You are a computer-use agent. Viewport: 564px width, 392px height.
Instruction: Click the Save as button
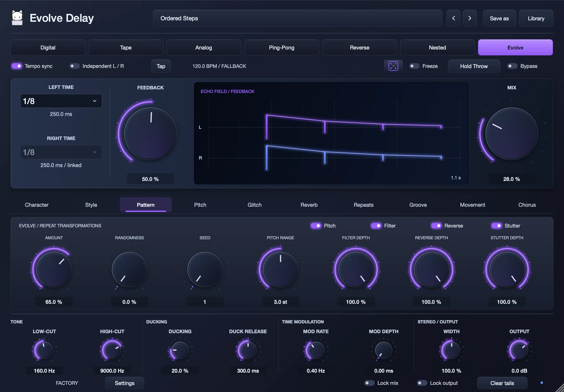[499, 18]
